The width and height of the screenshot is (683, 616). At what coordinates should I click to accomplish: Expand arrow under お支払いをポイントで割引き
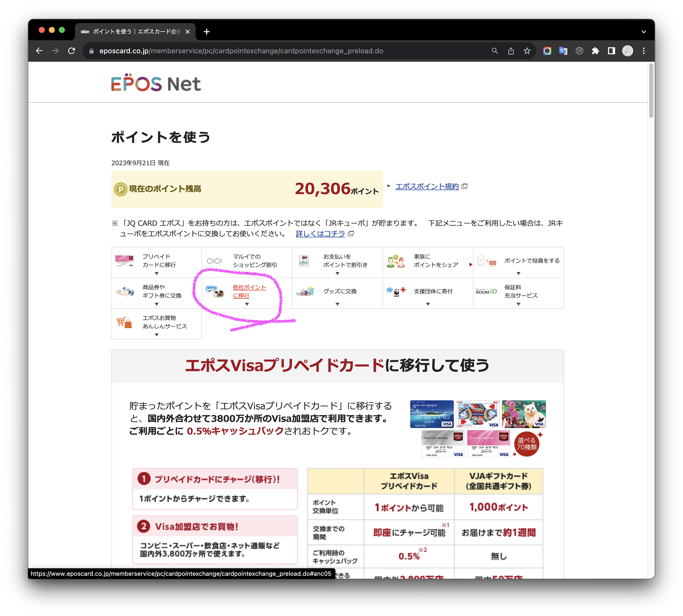pyautogui.click(x=337, y=274)
